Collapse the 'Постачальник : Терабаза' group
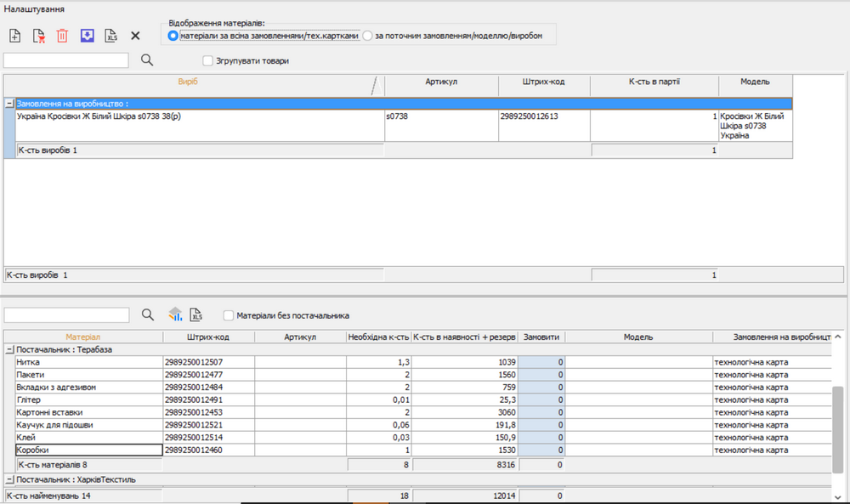Screen dimensions: 850x504 (x=9, y=349)
